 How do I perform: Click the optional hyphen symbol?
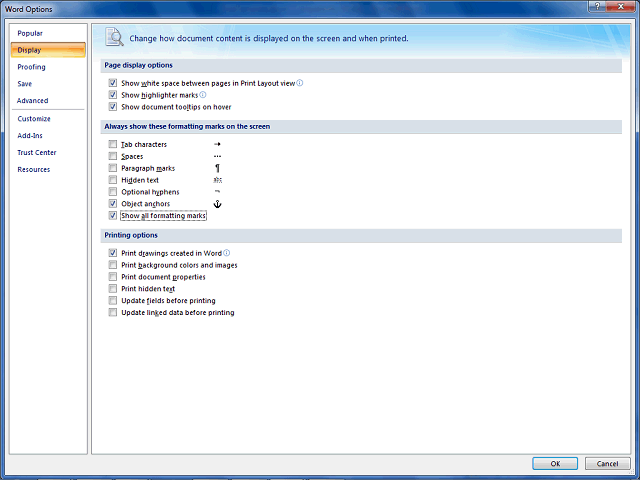217,191
